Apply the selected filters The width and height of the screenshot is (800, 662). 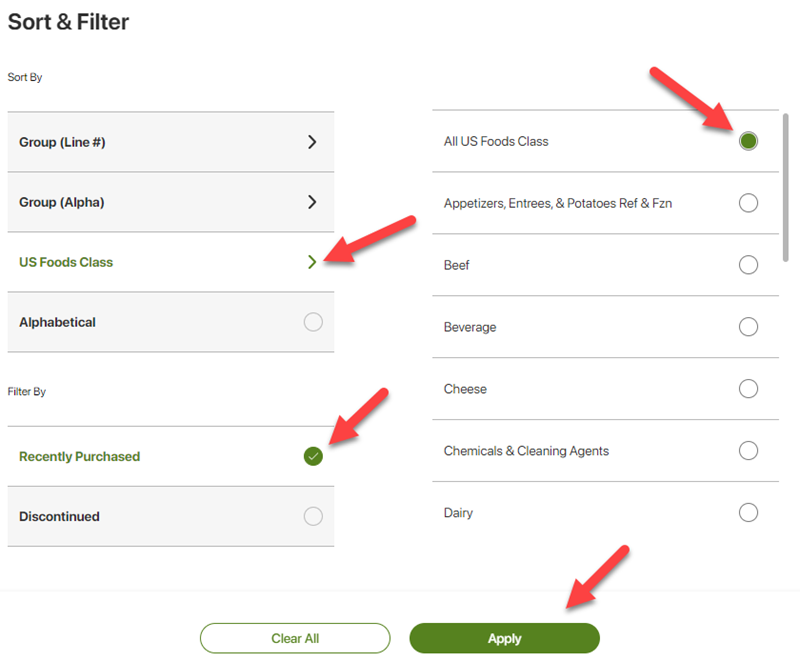pyautogui.click(x=505, y=638)
